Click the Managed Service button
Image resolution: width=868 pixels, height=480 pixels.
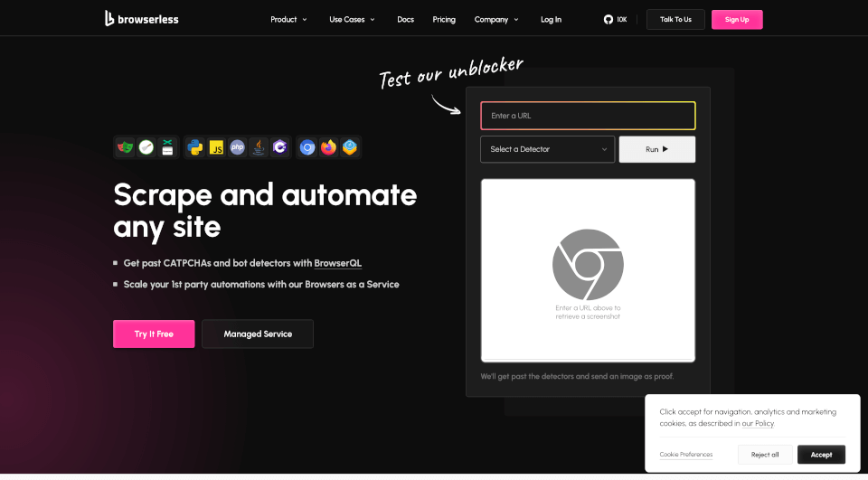pos(258,334)
